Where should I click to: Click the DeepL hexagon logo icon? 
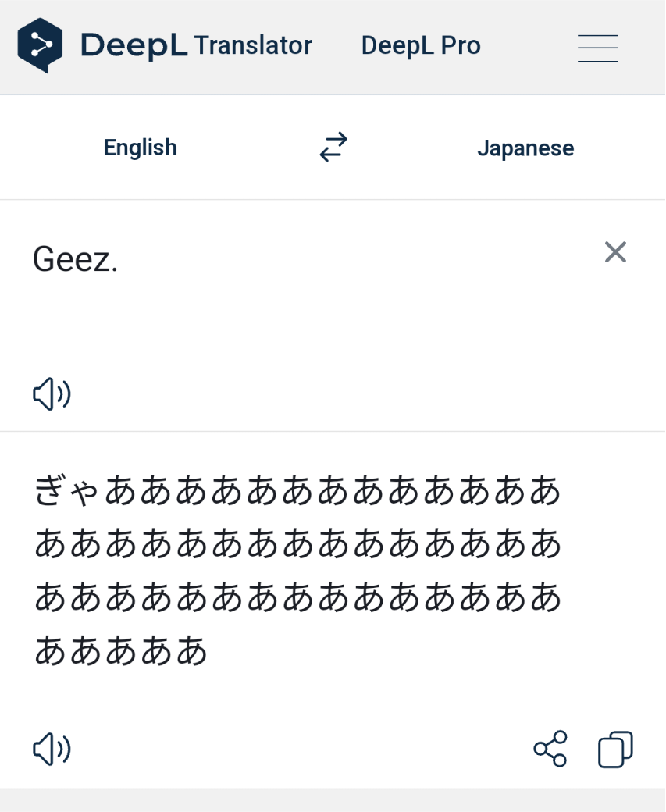(x=40, y=45)
